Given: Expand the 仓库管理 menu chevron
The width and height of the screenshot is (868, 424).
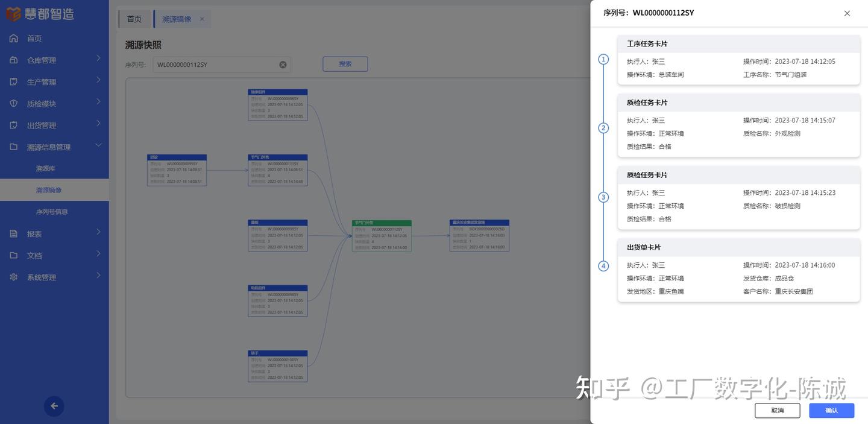Looking at the screenshot, I should [96, 58].
